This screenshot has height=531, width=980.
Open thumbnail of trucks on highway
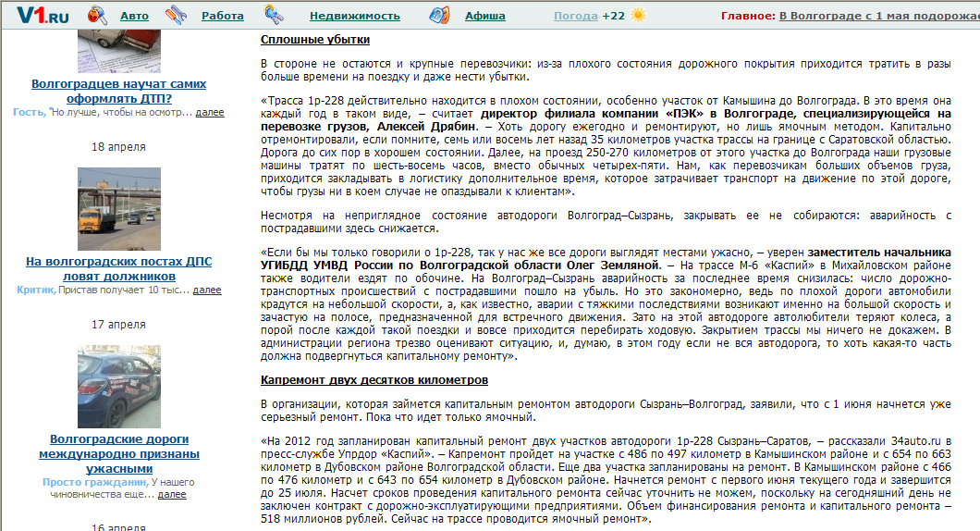pyautogui.click(x=118, y=209)
